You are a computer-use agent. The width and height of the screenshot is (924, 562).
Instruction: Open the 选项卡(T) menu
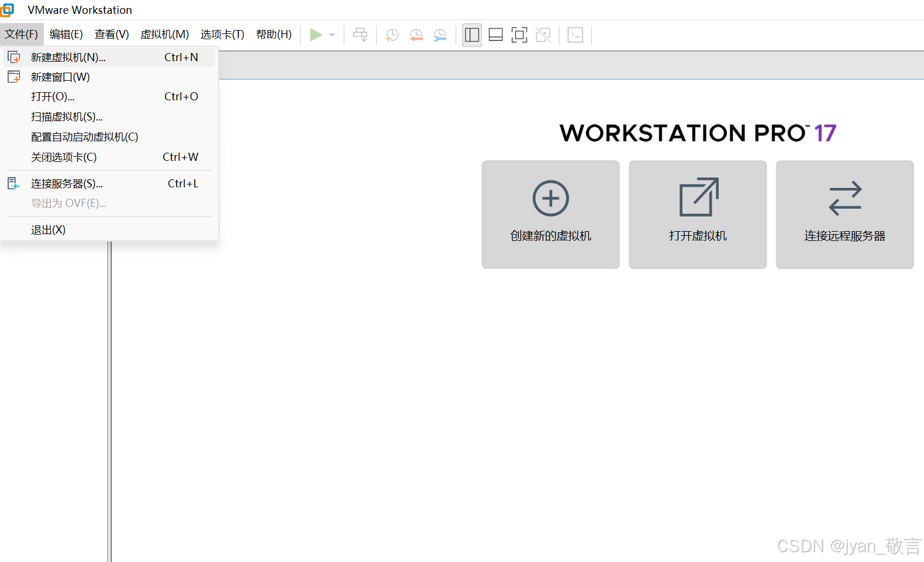223,35
